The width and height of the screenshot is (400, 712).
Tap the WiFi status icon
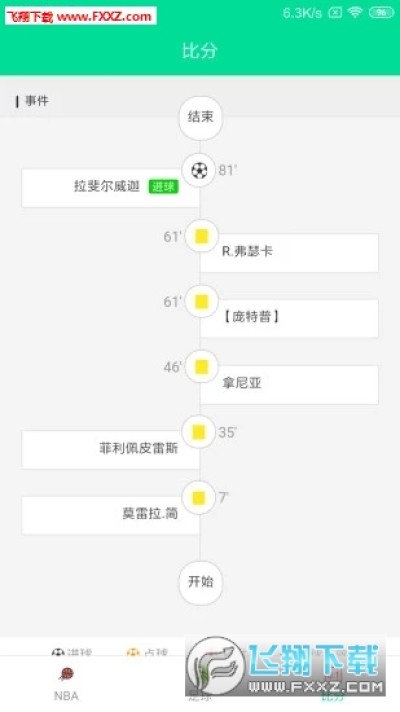355,12
